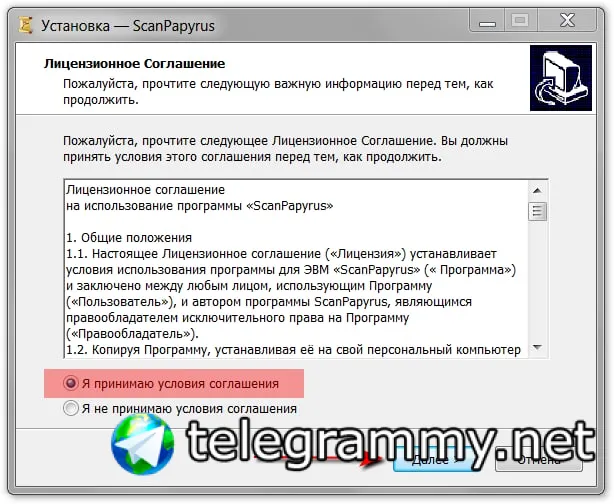
Task: Click the "(«Правообладатель»)." line
Action: point(132,334)
